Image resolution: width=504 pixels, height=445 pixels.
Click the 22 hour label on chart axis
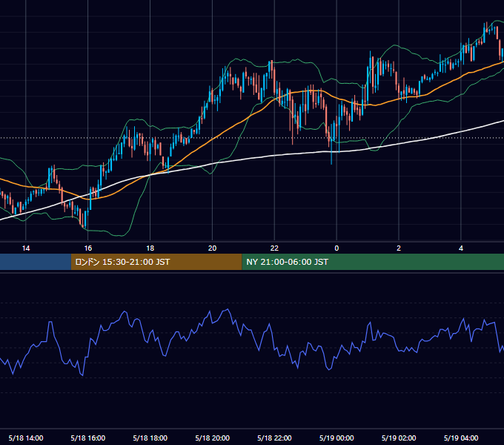tap(274, 248)
